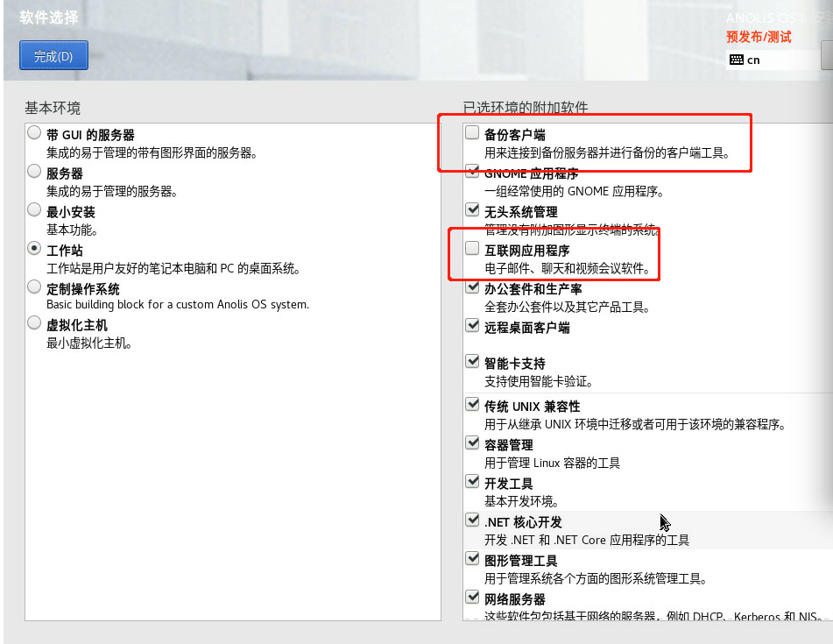The image size is (833, 644).
Task: Toggle .NET 核心开发 checkbox
Action: (x=473, y=521)
